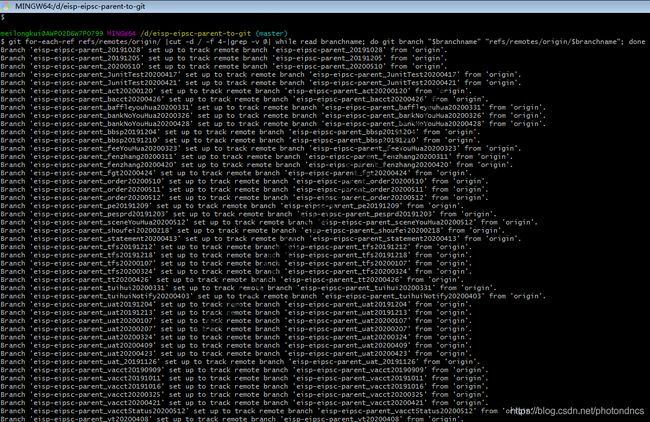The image size is (650, 422).
Task: Click the row for branch bacct20200426
Action: point(244,99)
